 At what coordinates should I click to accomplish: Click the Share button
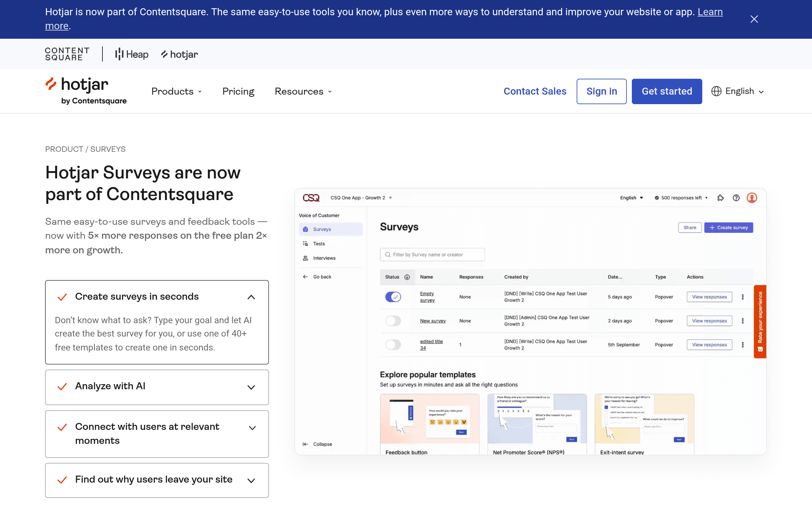coord(690,227)
